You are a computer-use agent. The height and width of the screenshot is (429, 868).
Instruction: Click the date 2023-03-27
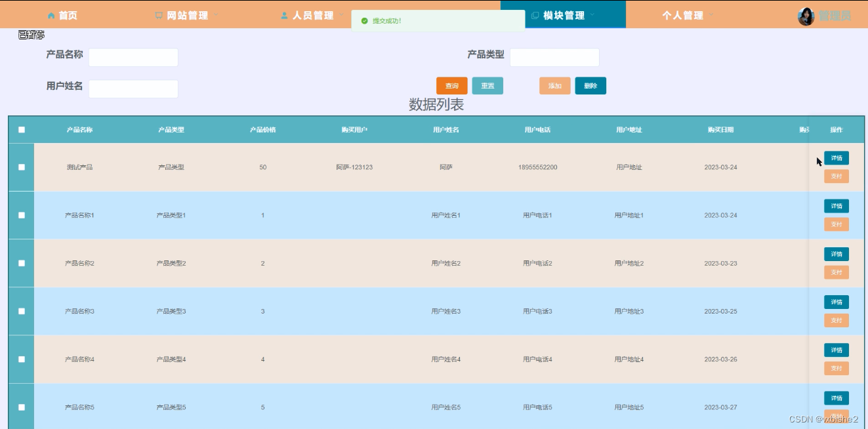coord(721,407)
